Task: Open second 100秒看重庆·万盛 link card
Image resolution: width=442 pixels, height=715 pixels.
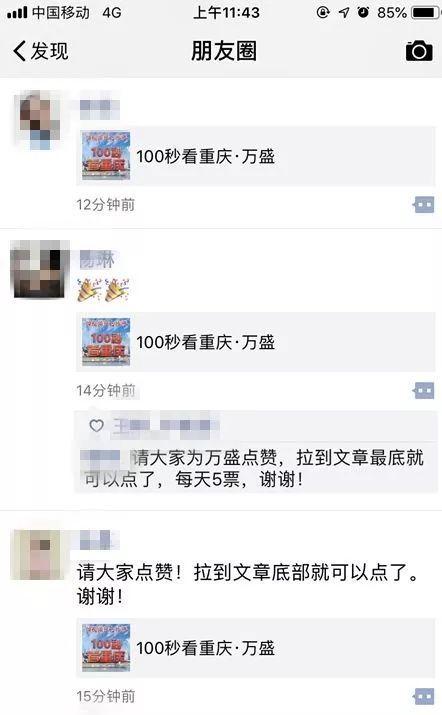Action: [255, 342]
